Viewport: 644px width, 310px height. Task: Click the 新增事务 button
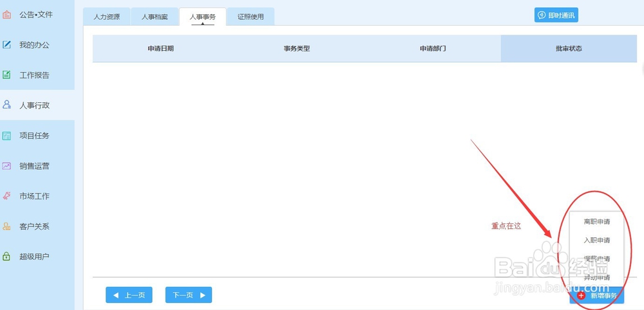pos(597,296)
